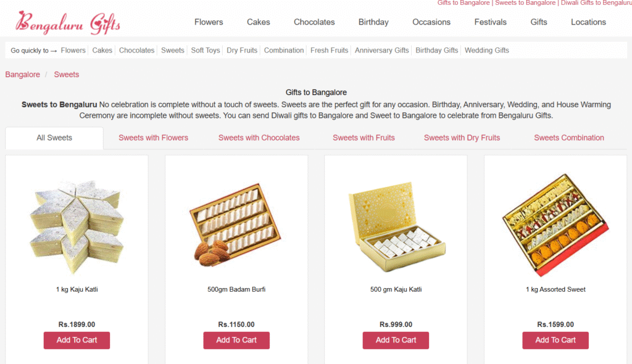Click the Bengaluru Gifts logo
The image size is (632, 364).
tap(68, 23)
